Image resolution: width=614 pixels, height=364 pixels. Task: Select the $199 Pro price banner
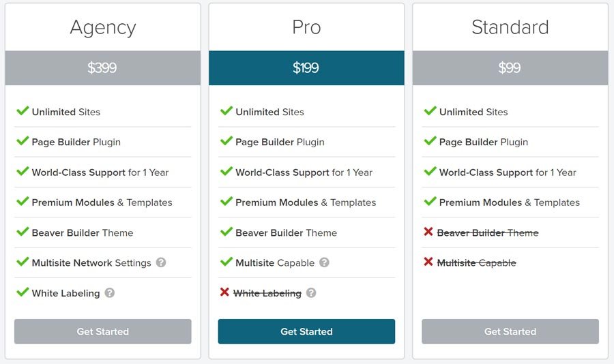[306, 67]
